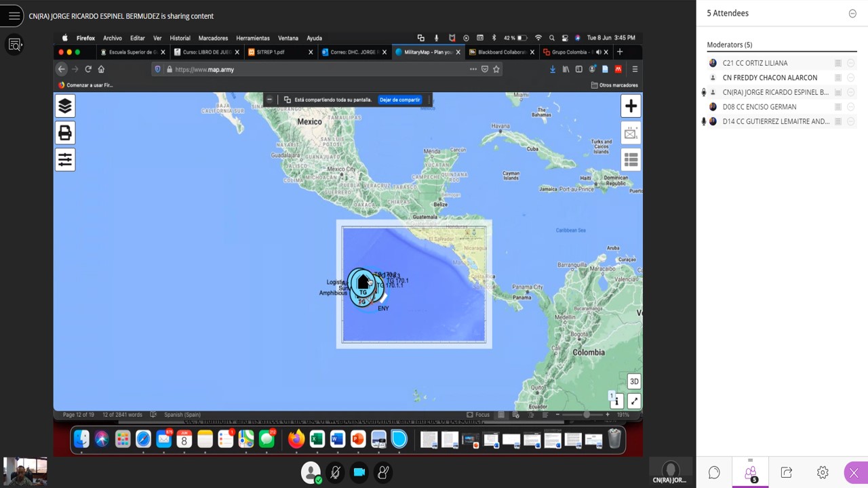Open Otros marcadores folder
Image resolution: width=868 pixels, height=488 pixels.
pos(614,85)
